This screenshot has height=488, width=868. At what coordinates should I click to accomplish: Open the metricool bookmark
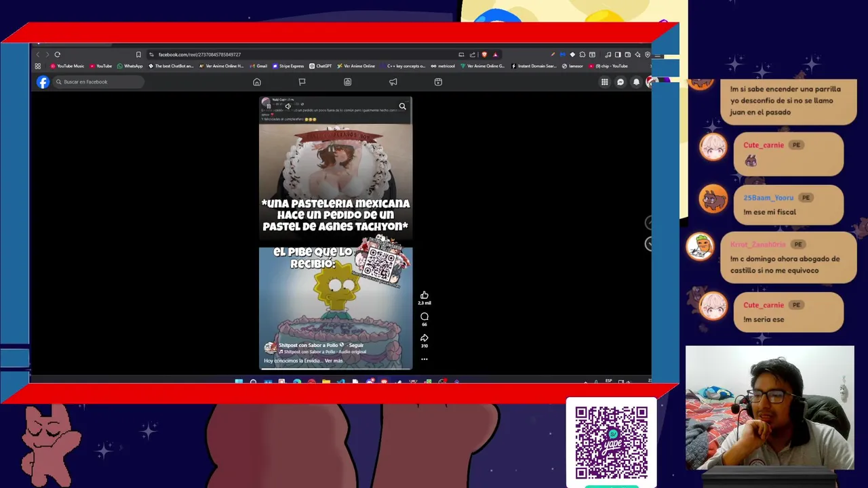[443, 66]
